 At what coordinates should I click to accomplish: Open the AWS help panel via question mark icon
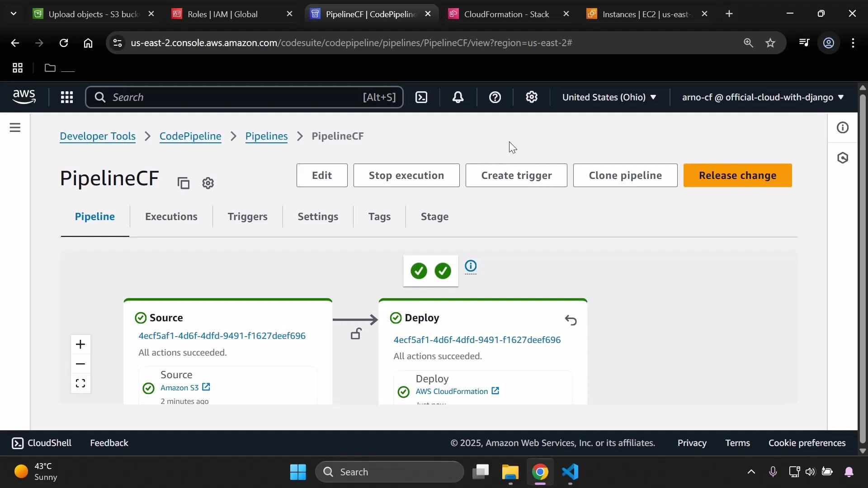(495, 97)
